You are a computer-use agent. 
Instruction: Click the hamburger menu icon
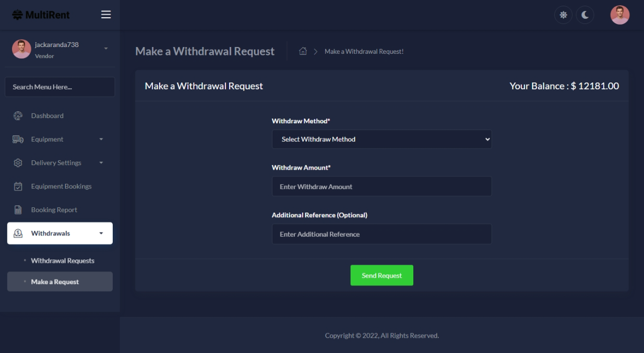106,15
